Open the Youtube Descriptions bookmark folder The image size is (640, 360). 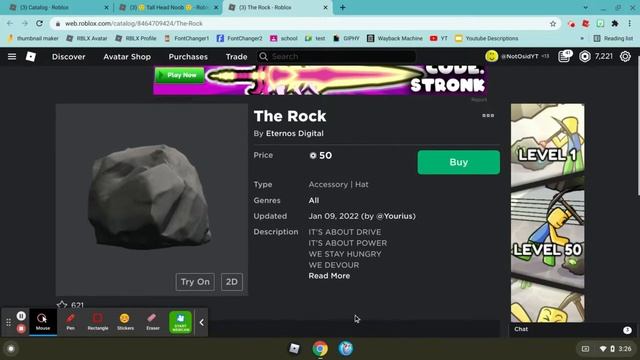pyautogui.click(x=487, y=38)
